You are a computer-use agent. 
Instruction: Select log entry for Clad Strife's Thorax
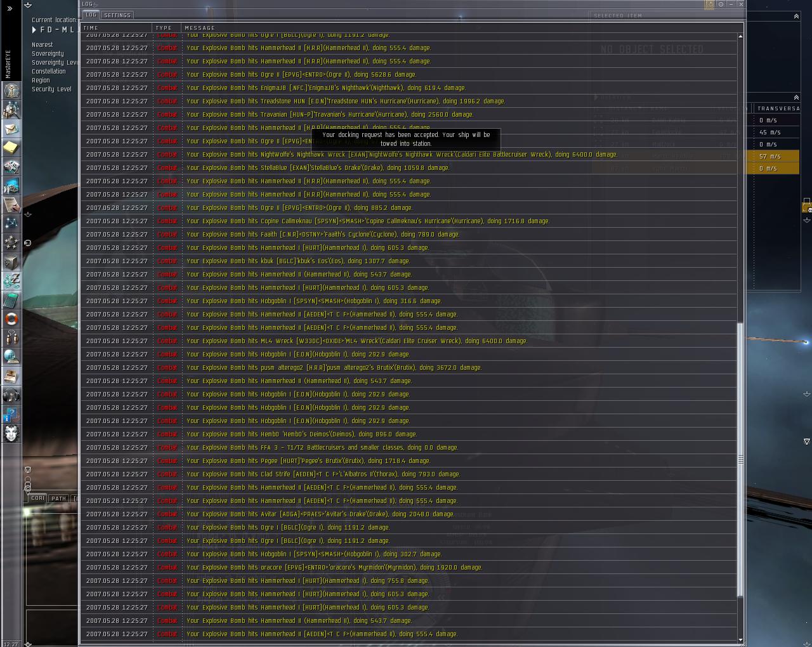coord(410,474)
